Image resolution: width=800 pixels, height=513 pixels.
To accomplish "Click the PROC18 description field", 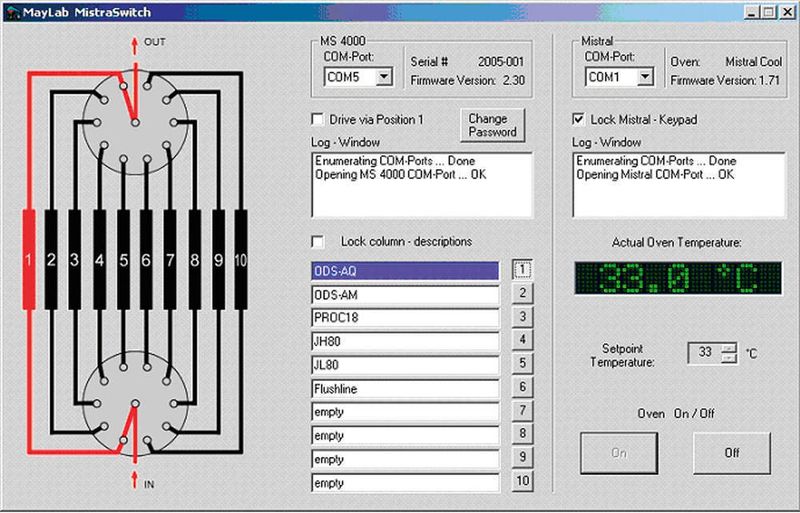I will (x=405, y=318).
